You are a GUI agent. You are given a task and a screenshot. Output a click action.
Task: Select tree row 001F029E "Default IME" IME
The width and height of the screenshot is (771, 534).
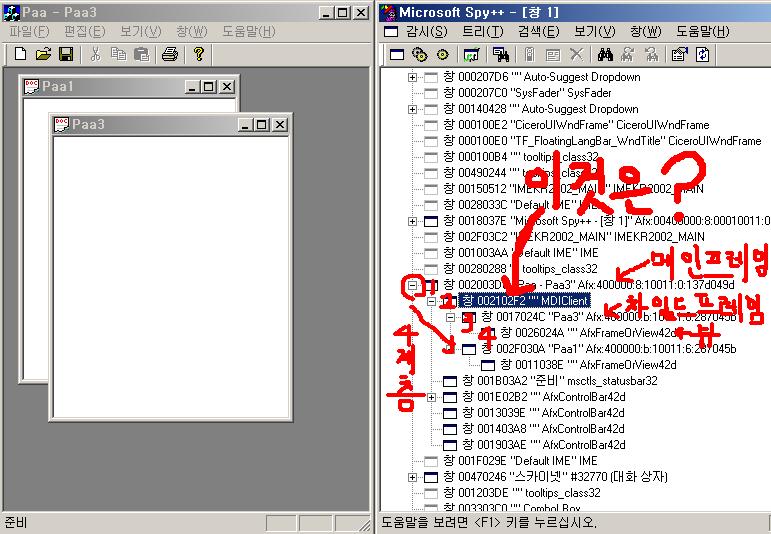520,461
